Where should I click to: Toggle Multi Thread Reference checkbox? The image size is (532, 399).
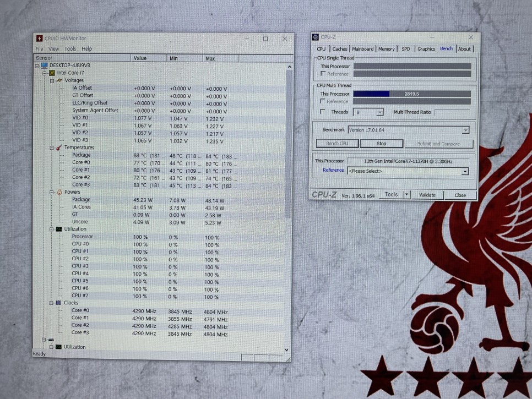[323, 101]
